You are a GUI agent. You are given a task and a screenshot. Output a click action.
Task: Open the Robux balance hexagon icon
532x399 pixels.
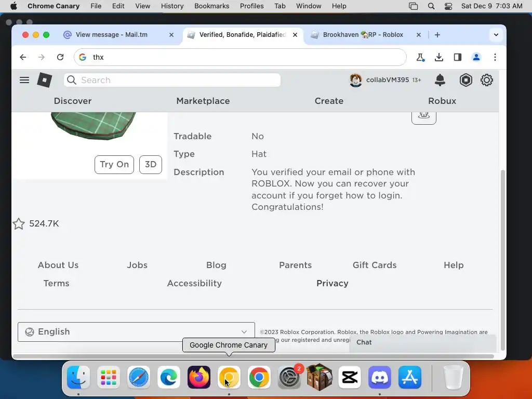466,80
